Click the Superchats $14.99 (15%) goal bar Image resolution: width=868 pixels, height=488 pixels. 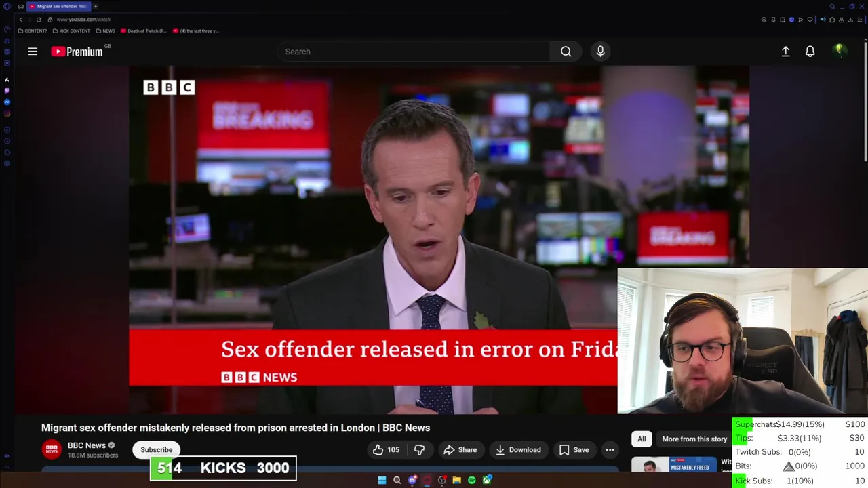click(800, 424)
